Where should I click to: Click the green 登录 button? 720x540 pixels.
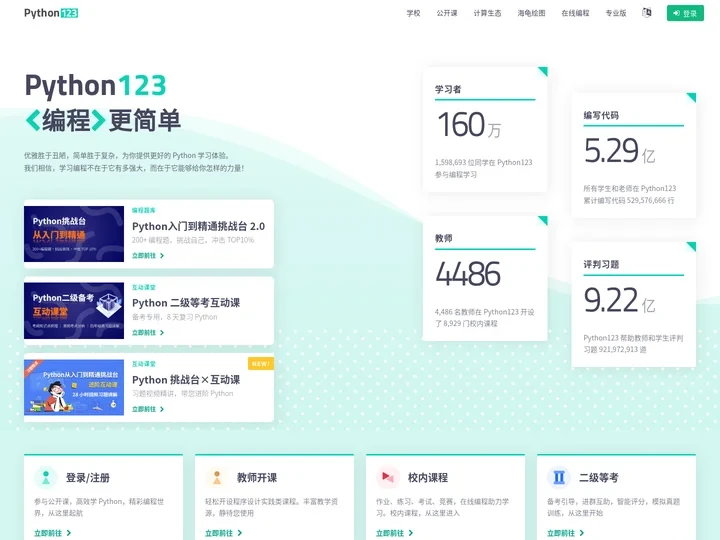tap(685, 13)
